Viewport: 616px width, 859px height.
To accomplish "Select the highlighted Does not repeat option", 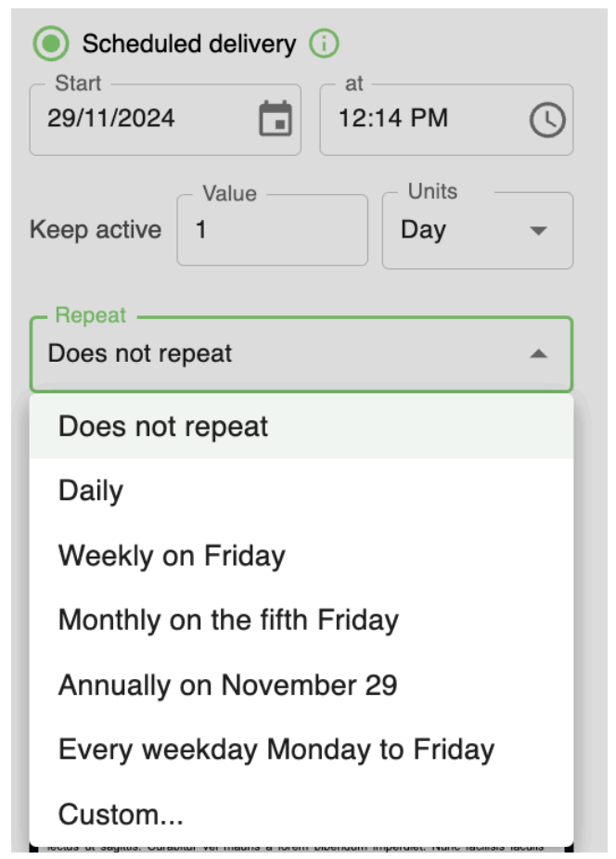I will 163,427.
